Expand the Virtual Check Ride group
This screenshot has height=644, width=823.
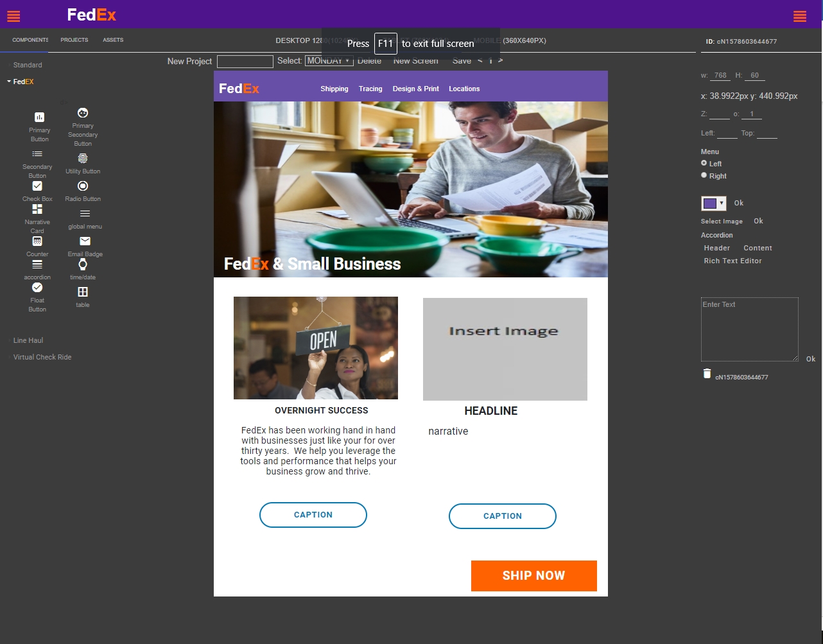tap(42, 357)
